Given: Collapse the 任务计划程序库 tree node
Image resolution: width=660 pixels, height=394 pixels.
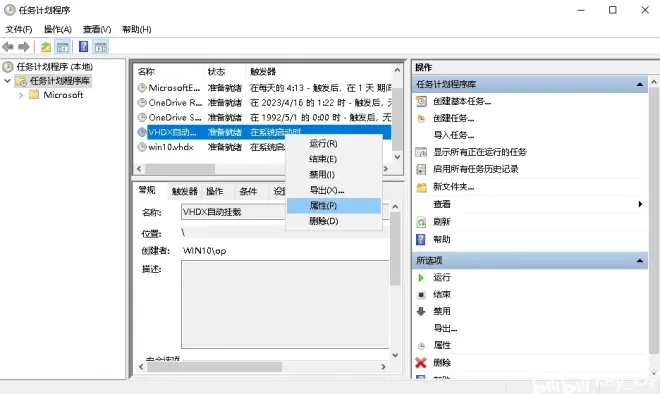Looking at the screenshot, I should pyautogui.click(x=7, y=80).
